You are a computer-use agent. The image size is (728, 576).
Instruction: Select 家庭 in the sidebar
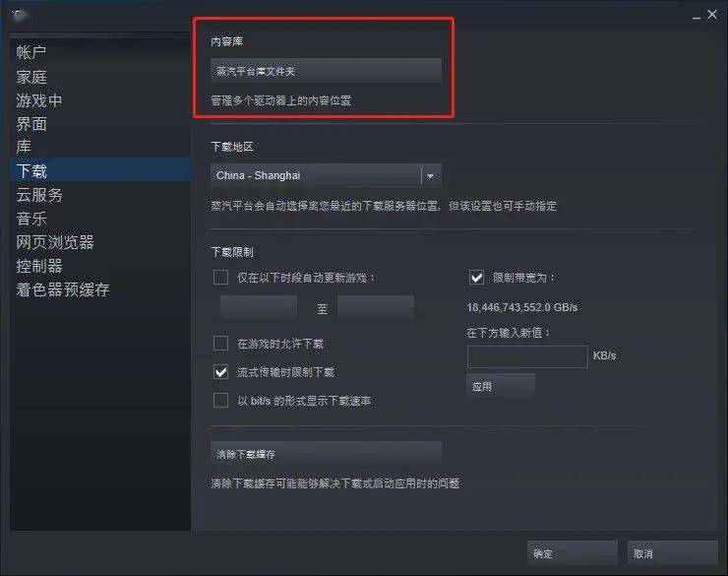tap(31, 76)
